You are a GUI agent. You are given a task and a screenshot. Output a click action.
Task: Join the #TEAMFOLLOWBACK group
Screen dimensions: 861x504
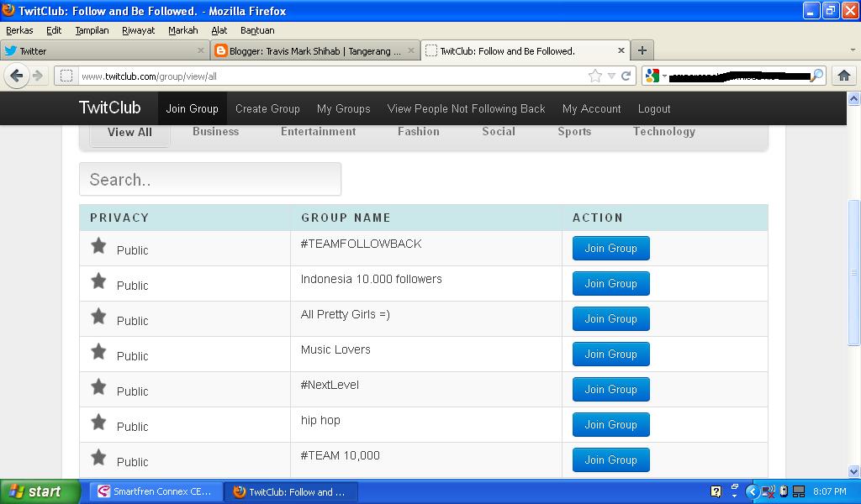pyautogui.click(x=610, y=248)
